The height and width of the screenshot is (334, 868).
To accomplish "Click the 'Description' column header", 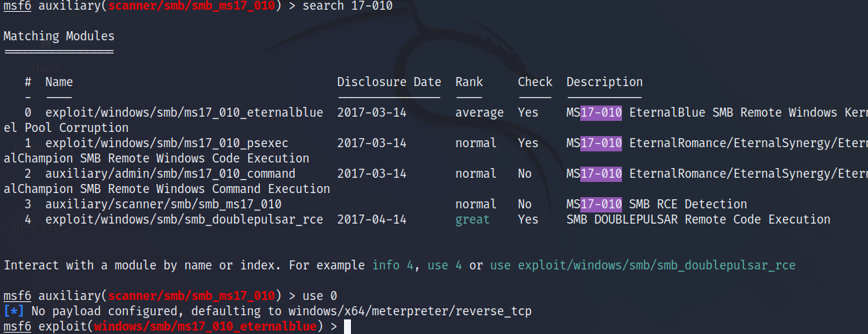I will pos(605,82).
